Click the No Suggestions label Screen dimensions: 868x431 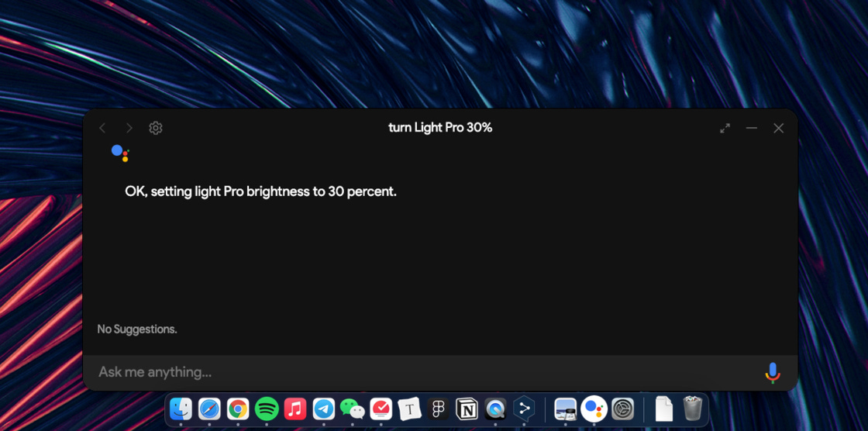(x=137, y=329)
